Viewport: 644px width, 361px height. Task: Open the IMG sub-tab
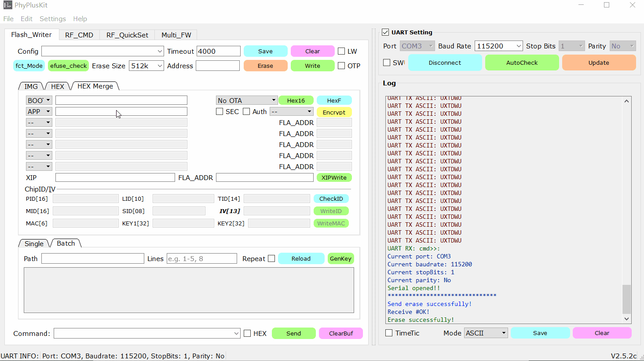point(31,86)
